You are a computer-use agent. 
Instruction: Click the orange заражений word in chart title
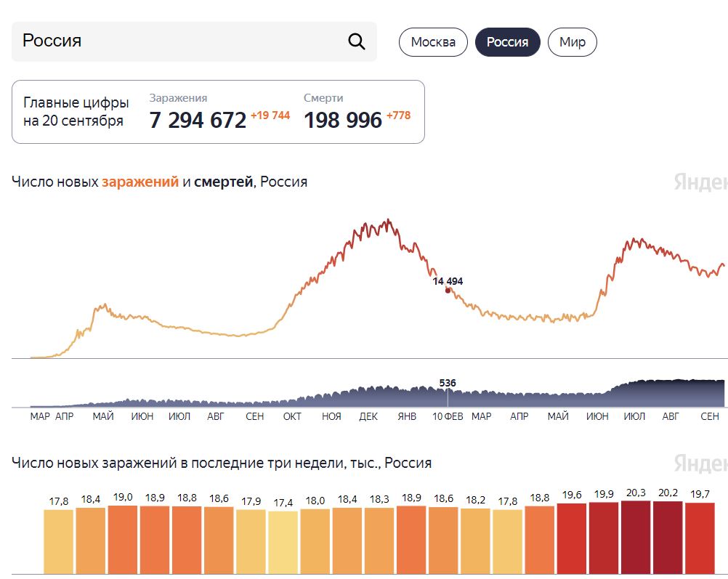140,182
